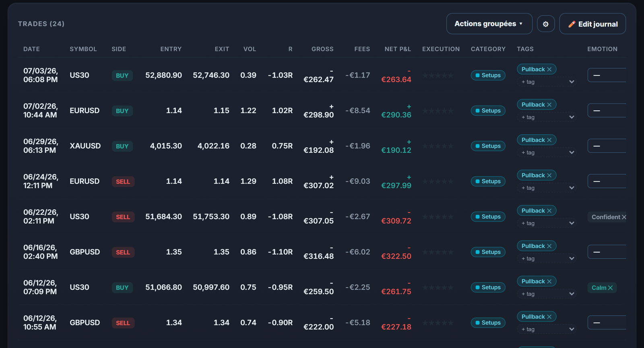Screen dimensions: 644x348
Task: Click Setups category for 07/03/26 trade
Action: [488, 75]
